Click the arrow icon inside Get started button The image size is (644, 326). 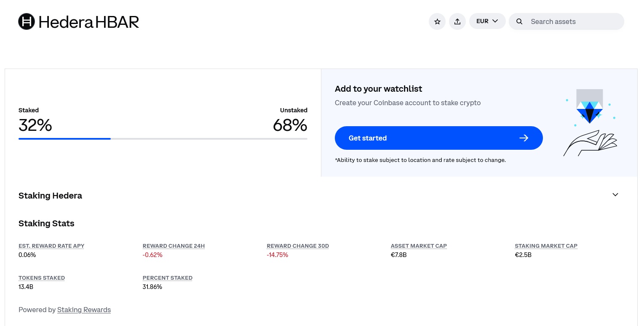(x=524, y=138)
